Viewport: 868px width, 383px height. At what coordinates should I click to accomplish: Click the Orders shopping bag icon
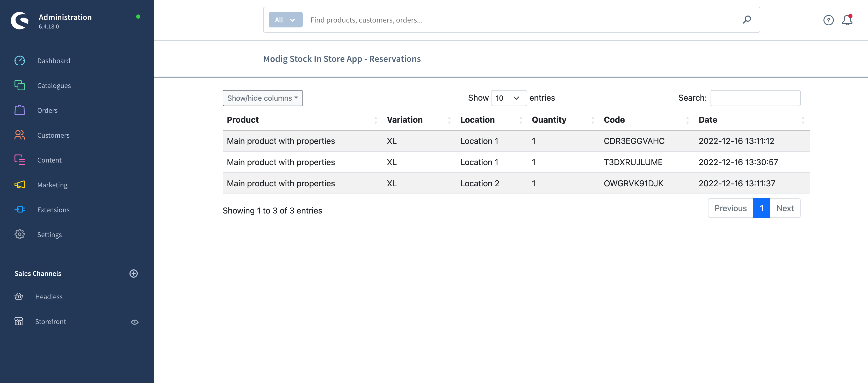[19, 110]
